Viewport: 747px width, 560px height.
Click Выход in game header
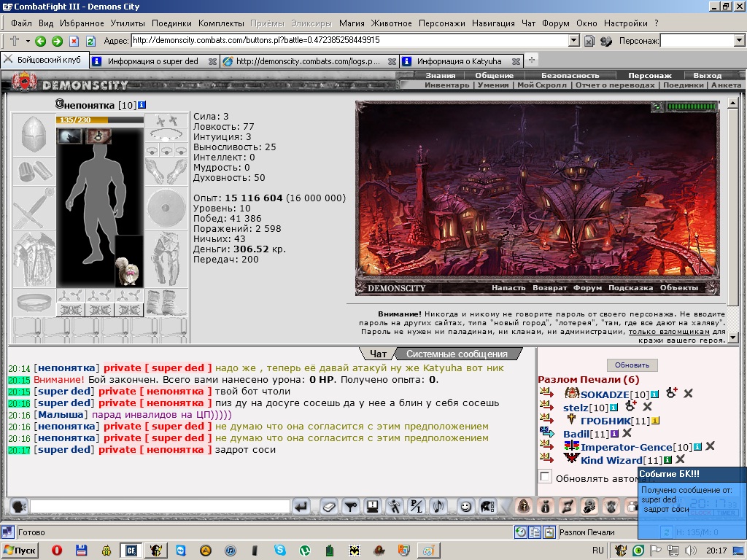pos(708,75)
